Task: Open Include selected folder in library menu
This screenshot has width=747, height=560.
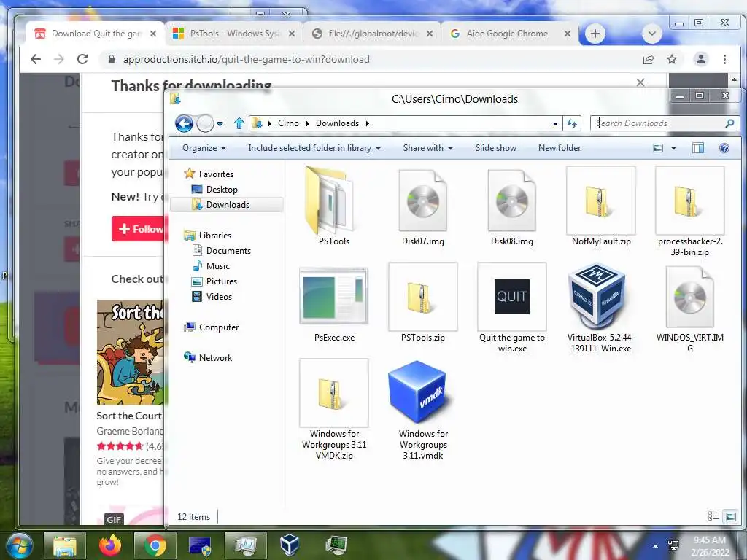Action: click(x=314, y=148)
